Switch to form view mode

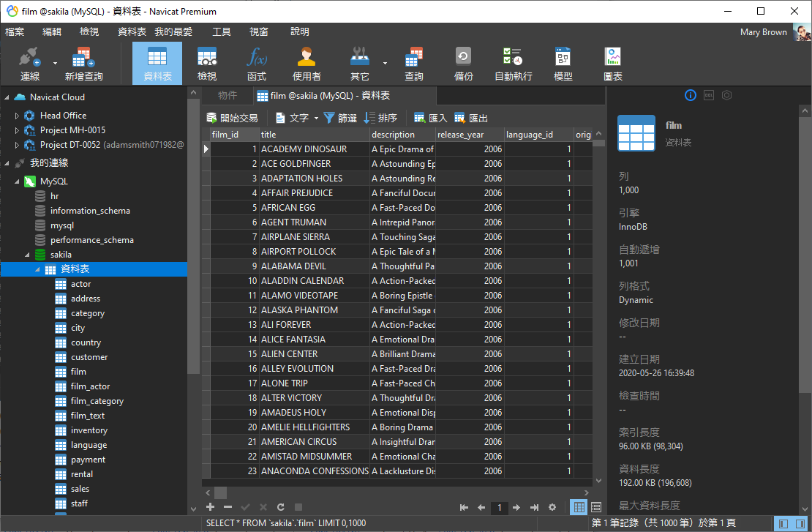click(596, 506)
